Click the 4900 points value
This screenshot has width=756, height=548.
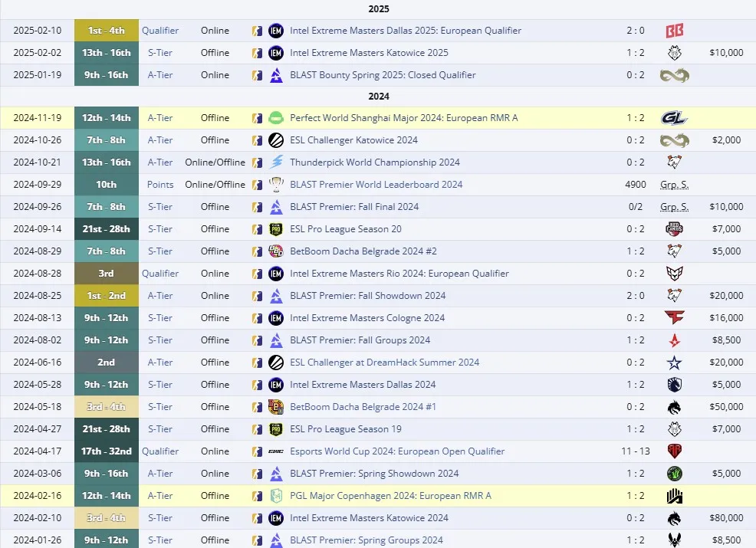[636, 184]
